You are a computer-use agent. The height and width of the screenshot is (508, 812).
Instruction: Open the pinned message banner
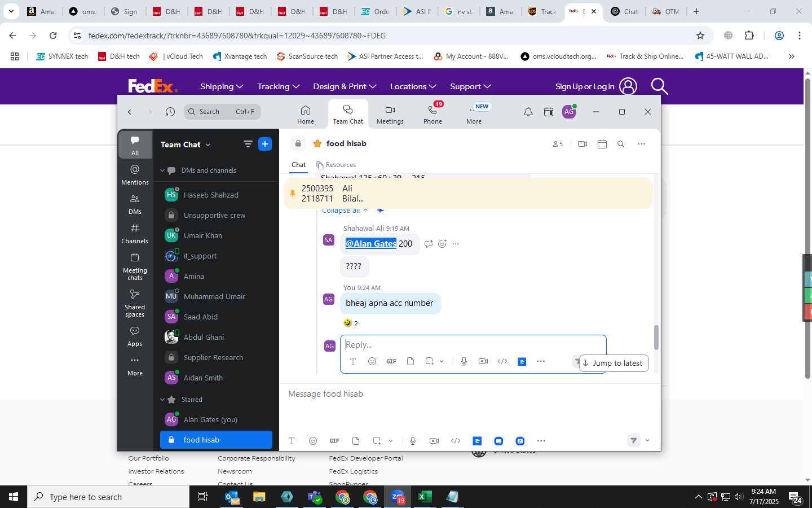[469, 193]
